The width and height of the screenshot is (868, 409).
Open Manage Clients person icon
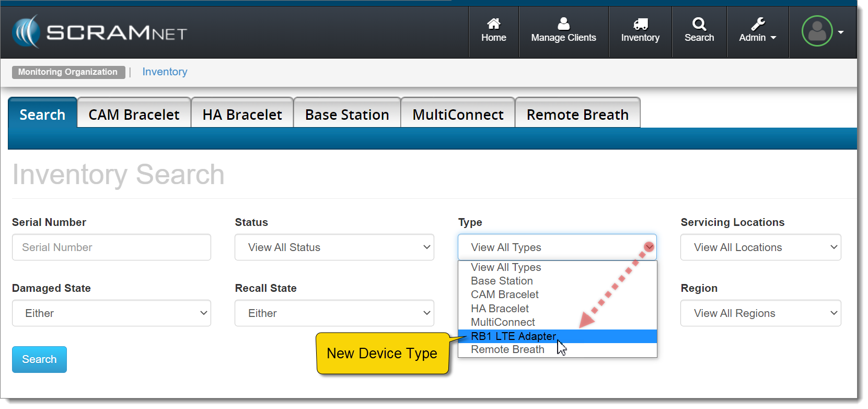563,24
